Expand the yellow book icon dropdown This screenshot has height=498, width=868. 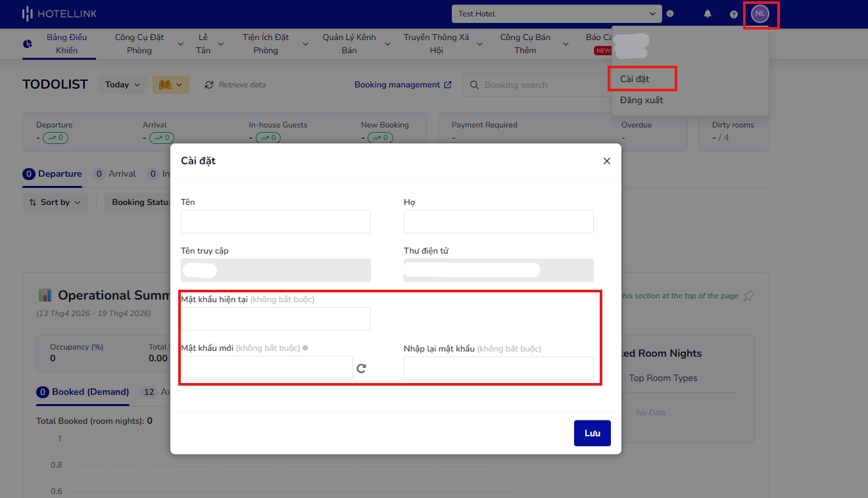click(x=170, y=85)
